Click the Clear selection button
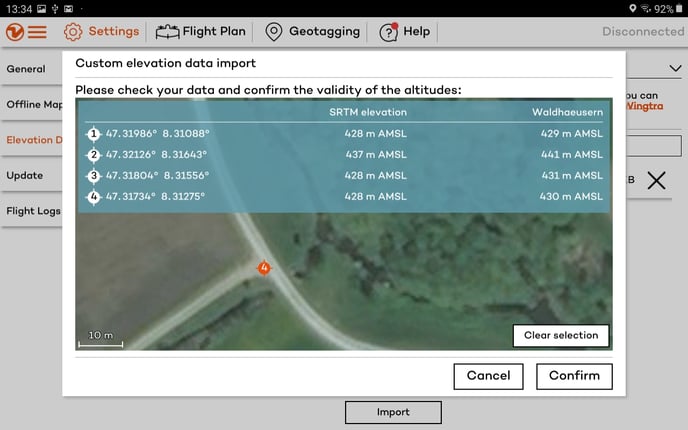Image resolution: width=688 pixels, height=430 pixels. [561, 336]
